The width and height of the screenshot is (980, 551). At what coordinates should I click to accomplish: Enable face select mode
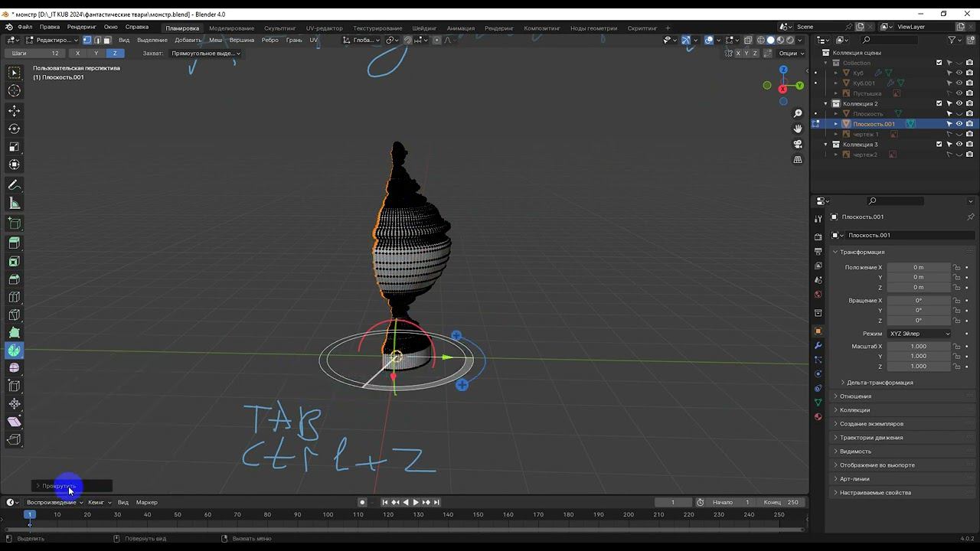[x=107, y=40]
